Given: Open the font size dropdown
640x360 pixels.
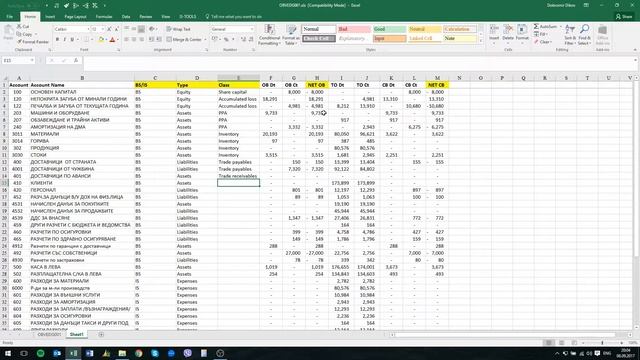Looking at the screenshot, I should [102, 29].
